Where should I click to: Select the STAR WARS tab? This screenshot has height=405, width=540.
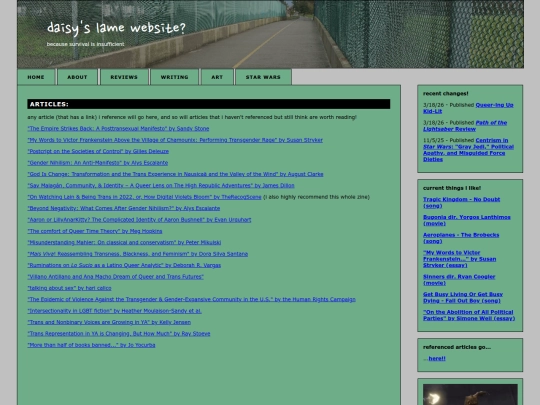click(x=263, y=77)
